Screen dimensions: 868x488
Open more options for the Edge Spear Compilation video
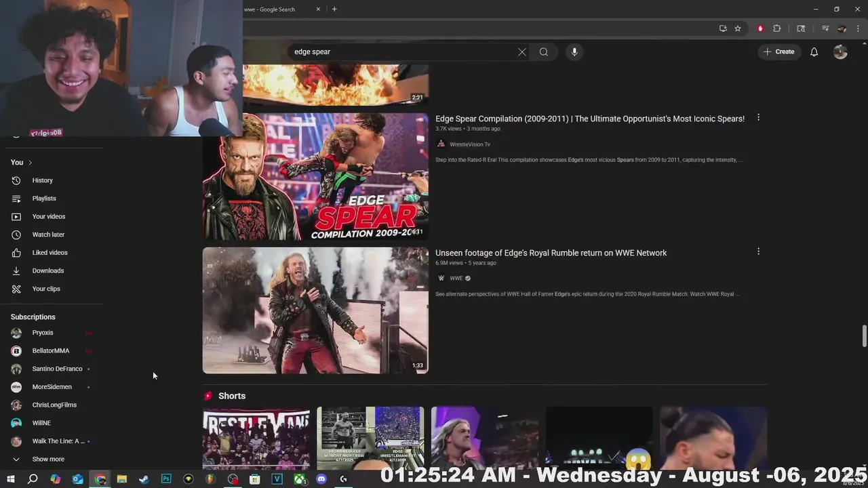[758, 117]
